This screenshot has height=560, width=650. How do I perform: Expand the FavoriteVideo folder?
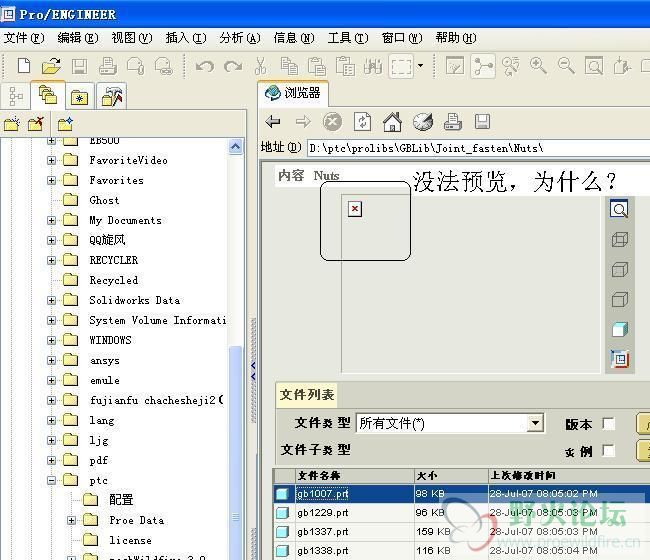(x=51, y=160)
